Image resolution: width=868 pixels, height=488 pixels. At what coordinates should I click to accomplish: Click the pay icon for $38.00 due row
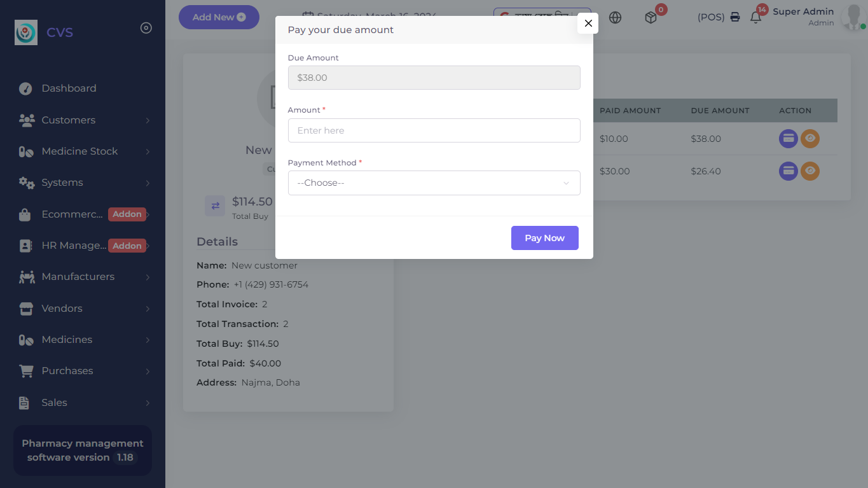(x=789, y=139)
